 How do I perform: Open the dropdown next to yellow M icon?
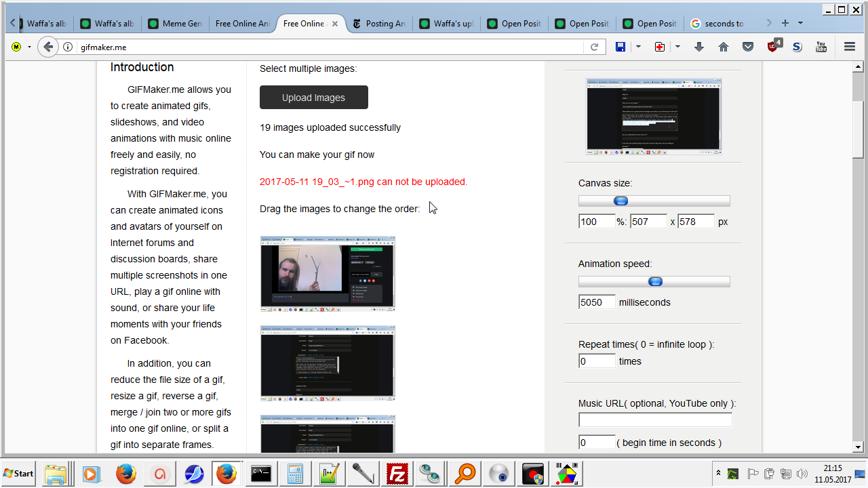[x=29, y=47]
